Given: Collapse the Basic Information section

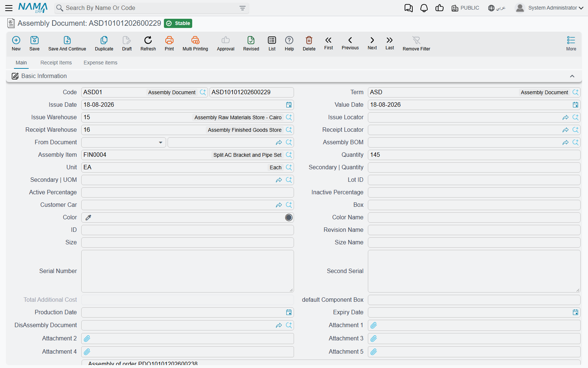Looking at the screenshot, I should click(x=572, y=76).
